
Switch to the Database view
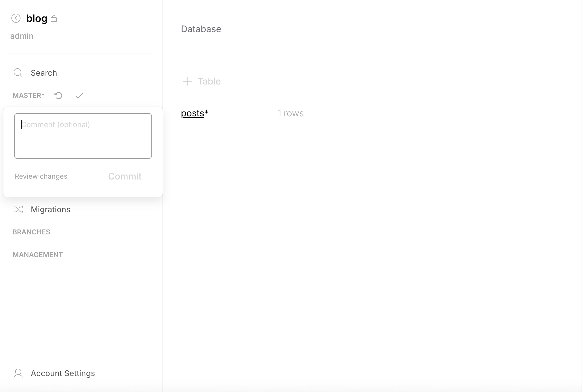coord(201,29)
